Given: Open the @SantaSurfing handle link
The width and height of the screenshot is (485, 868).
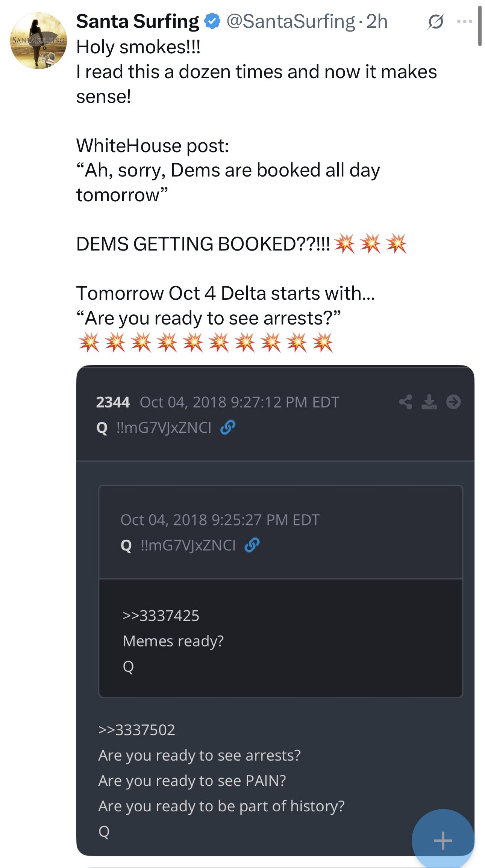Looking at the screenshot, I should [291, 21].
